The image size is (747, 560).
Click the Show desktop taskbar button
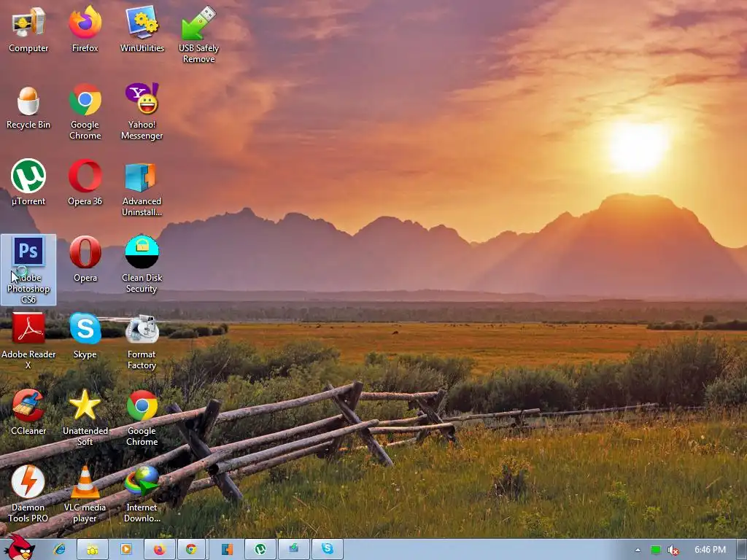(741, 550)
